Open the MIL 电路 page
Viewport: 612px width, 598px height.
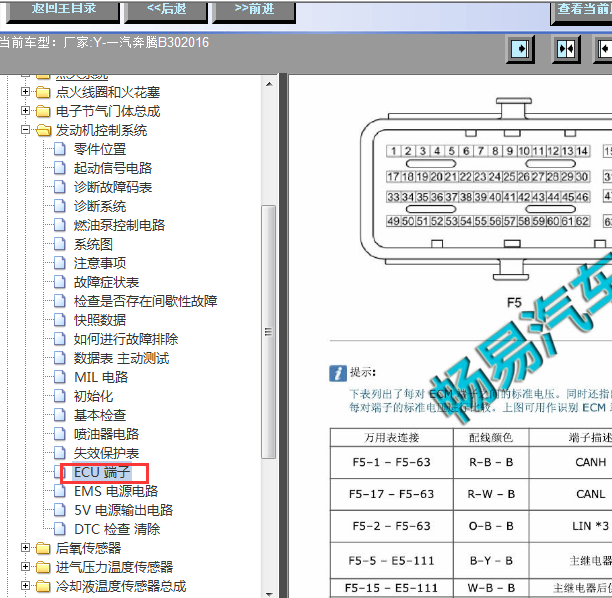(101, 377)
